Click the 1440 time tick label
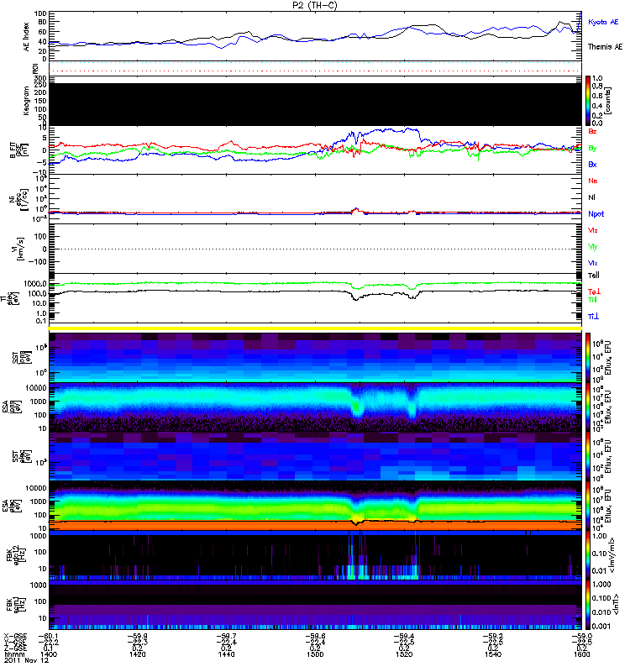The width and height of the screenshot is (630, 672). [x=226, y=654]
